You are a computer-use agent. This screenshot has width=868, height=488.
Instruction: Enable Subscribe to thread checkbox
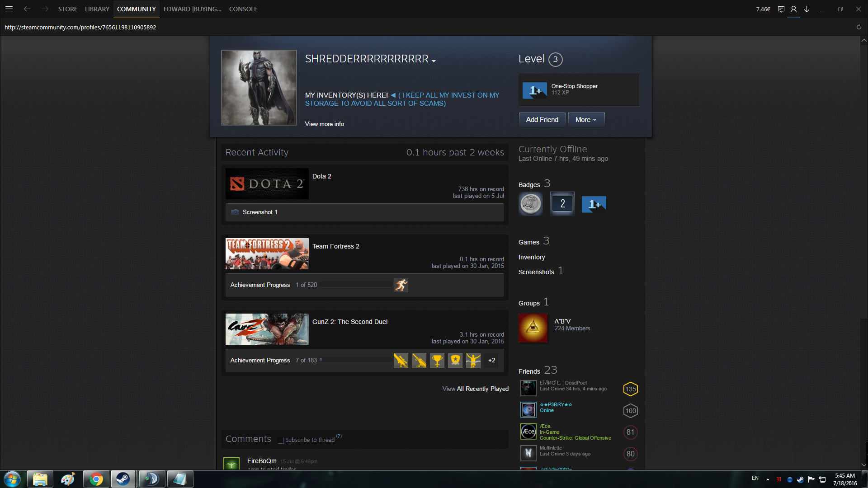[281, 441]
